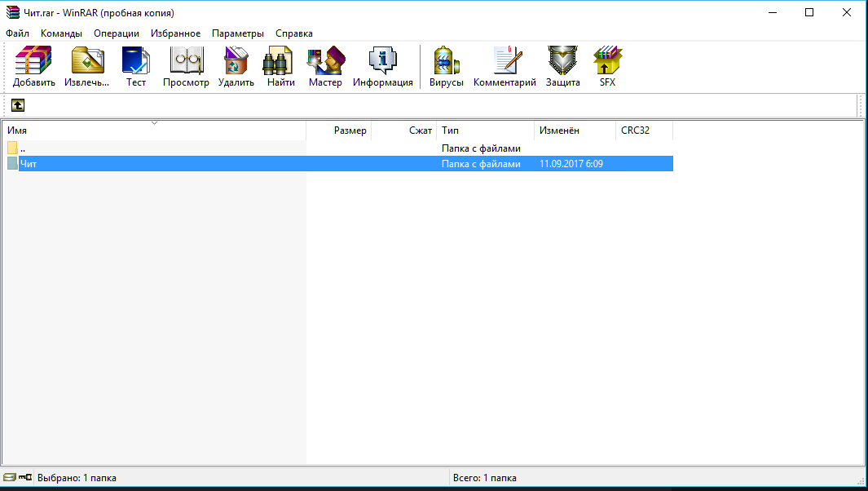Go up one level with arrow icon

(x=18, y=105)
